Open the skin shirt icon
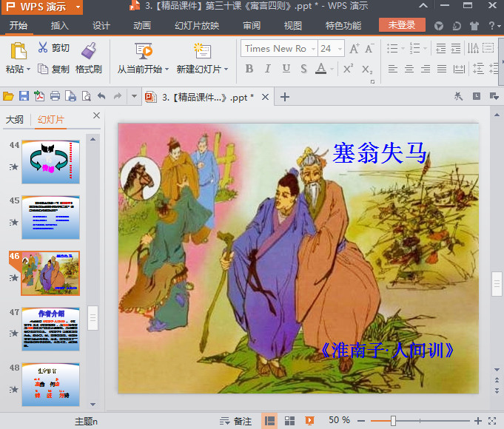The height and width of the screenshot is (429, 504). click(474, 26)
